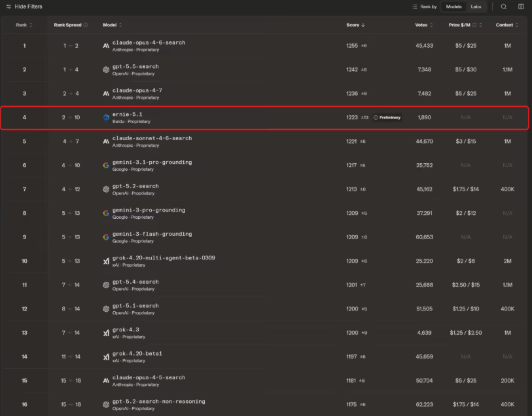Click the Google logo beside gemini-3.1-pro-grounding
532x416 pixels.
106,165
